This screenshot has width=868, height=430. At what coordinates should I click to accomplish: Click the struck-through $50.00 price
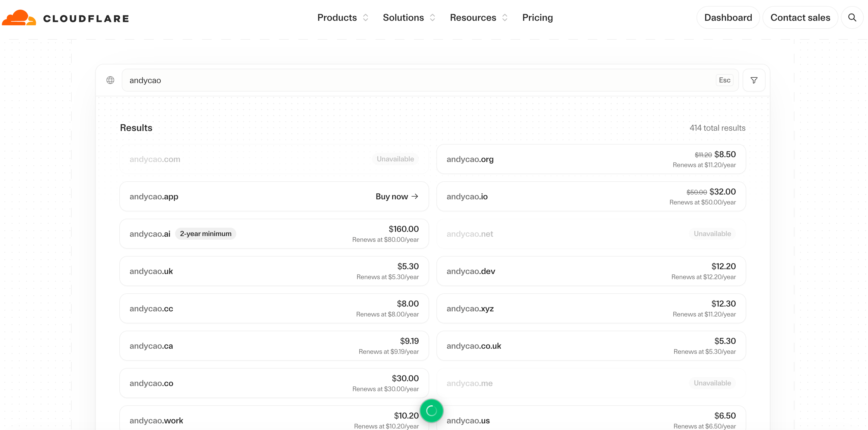[x=697, y=192]
